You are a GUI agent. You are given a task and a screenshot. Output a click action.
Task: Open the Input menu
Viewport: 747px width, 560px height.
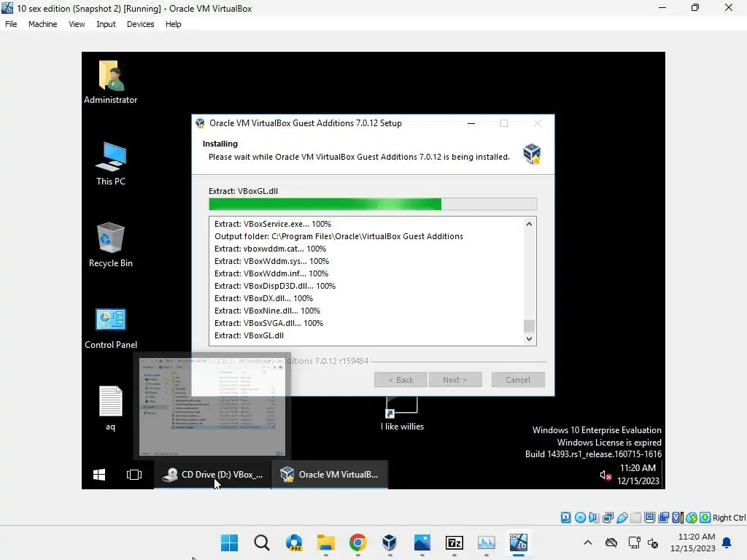click(106, 24)
